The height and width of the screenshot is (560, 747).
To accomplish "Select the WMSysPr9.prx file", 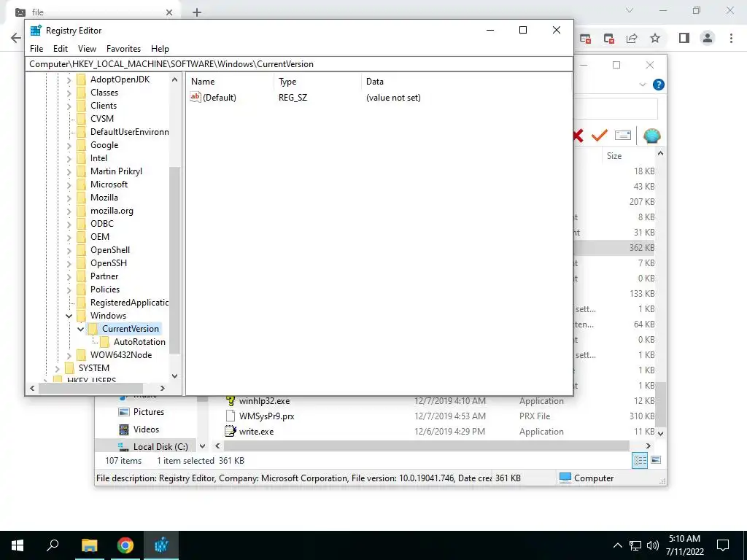I will [x=266, y=416].
